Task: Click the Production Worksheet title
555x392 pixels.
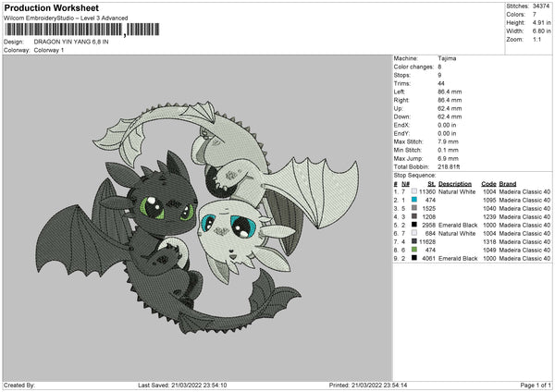Action: [52, 7]
